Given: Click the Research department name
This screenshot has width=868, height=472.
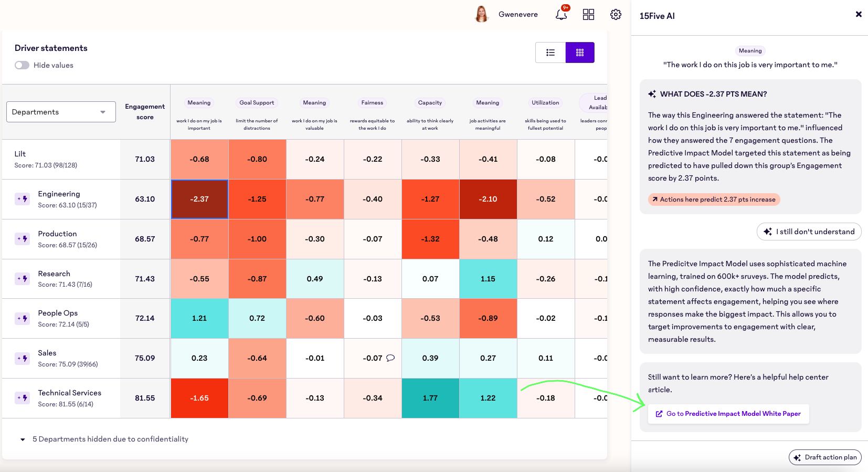Looking at the screenshot, I should tap(54, 274).
